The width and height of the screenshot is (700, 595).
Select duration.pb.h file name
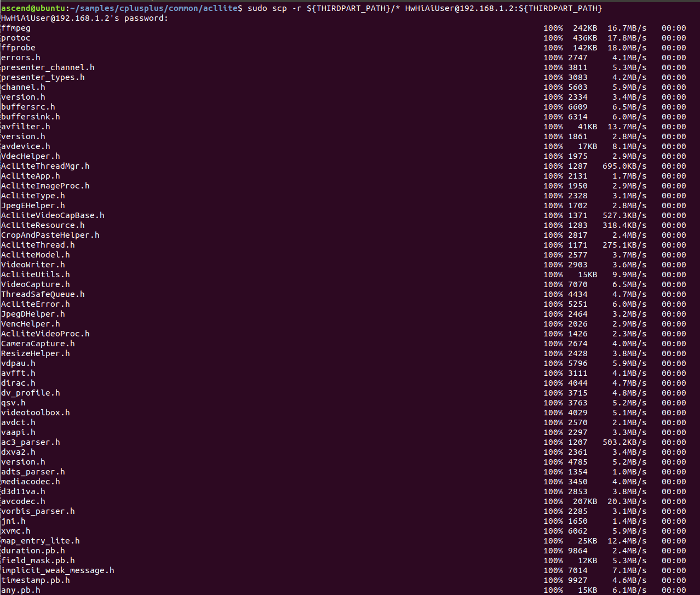[x=33, y=551]
